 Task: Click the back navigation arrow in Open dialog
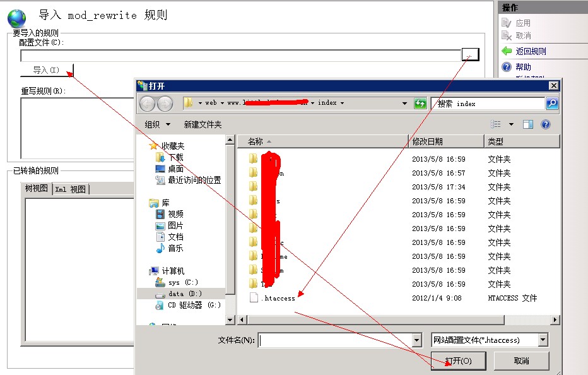point(146,103)
